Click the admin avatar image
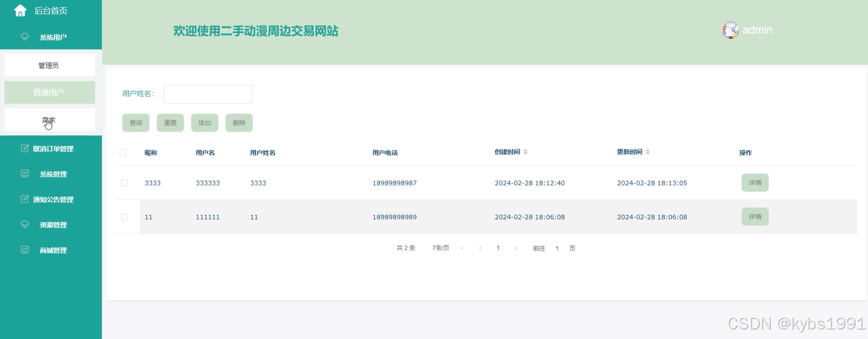 (731, 30)
